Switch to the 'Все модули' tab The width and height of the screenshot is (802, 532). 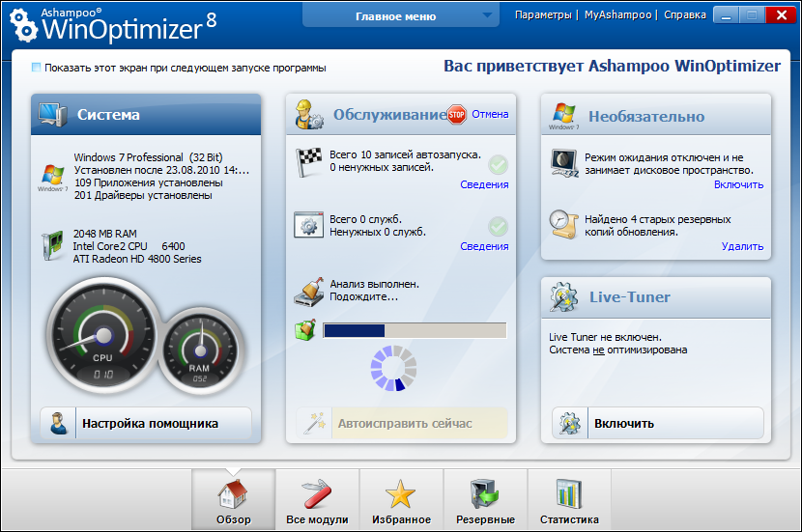pyautogui.click(x=316, y=500)
